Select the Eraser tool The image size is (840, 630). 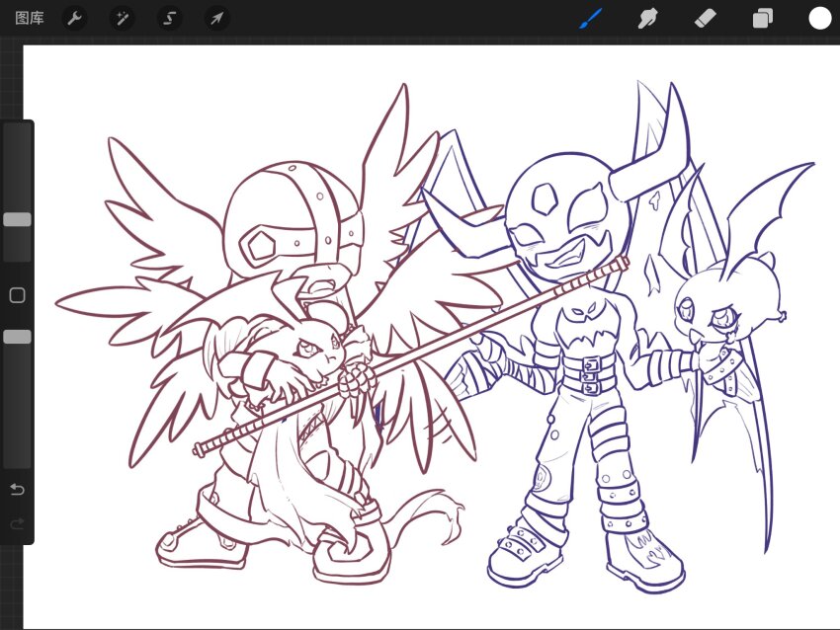coord(705,19)
